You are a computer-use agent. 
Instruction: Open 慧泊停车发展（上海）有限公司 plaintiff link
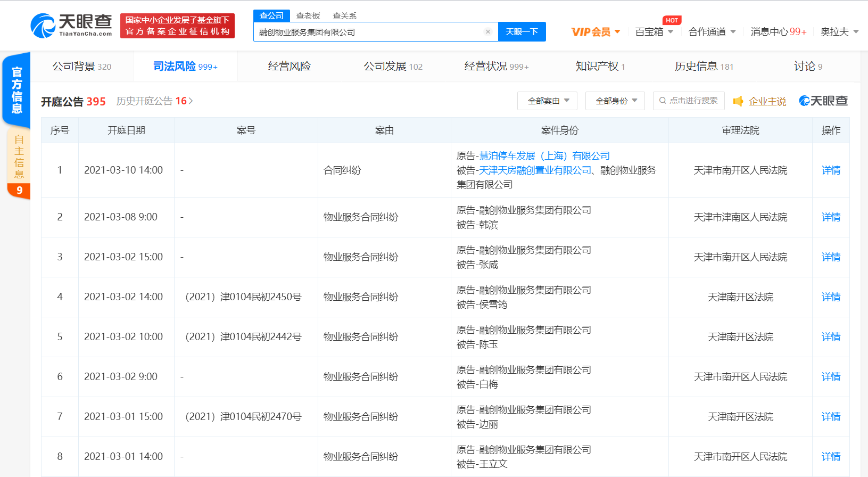coord(544,156)
